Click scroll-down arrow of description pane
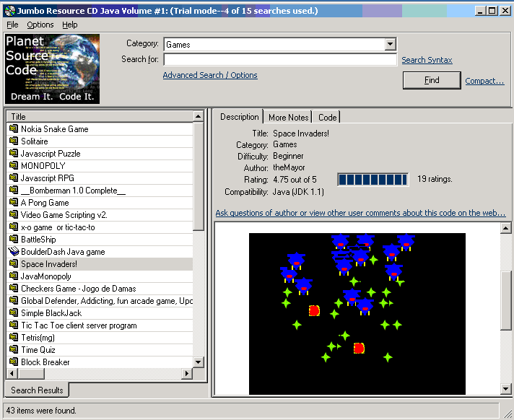 pos(506,389)
